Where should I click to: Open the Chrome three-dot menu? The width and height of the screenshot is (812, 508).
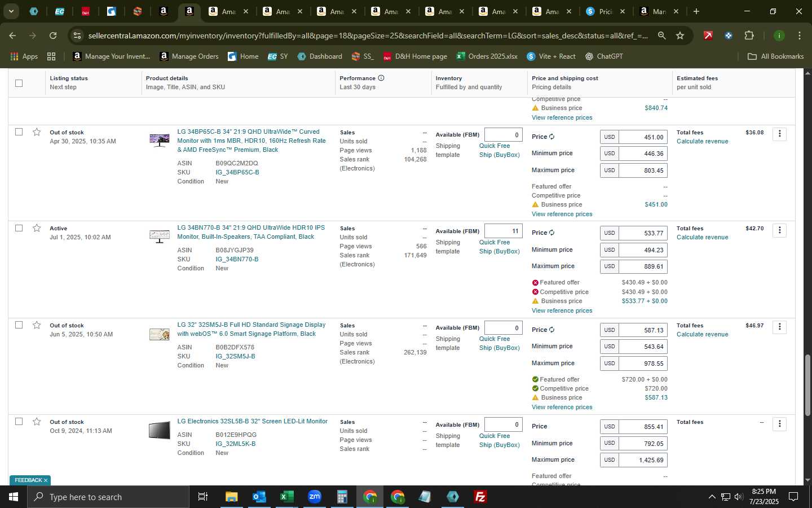tap(799, 36)
